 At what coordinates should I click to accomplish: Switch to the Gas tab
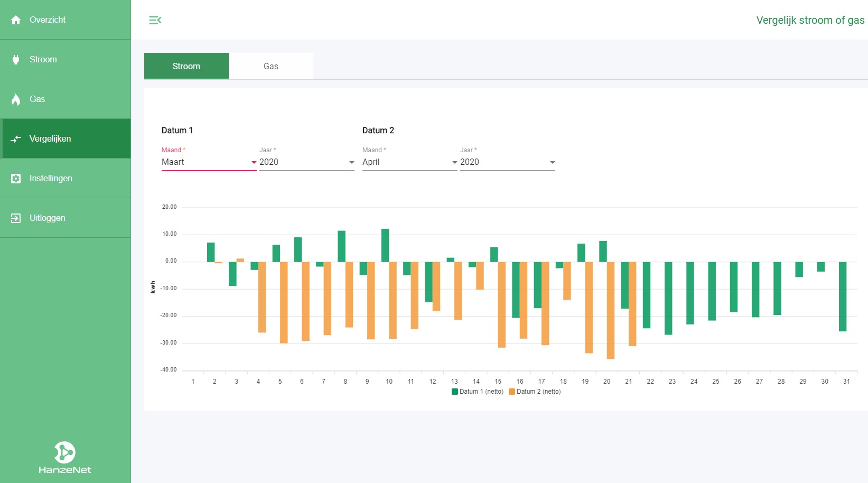[271, 66]
